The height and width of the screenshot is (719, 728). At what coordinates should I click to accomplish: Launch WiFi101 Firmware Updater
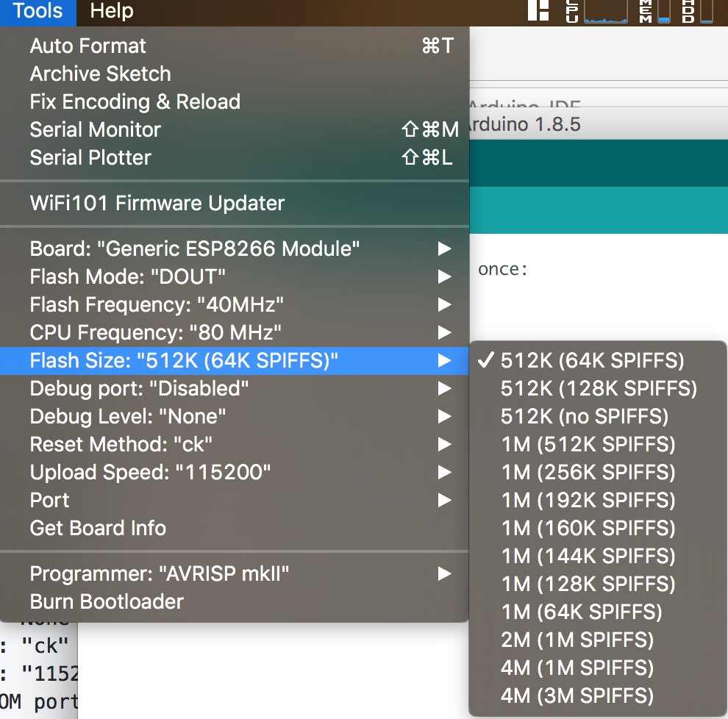[x=235, y=203]
